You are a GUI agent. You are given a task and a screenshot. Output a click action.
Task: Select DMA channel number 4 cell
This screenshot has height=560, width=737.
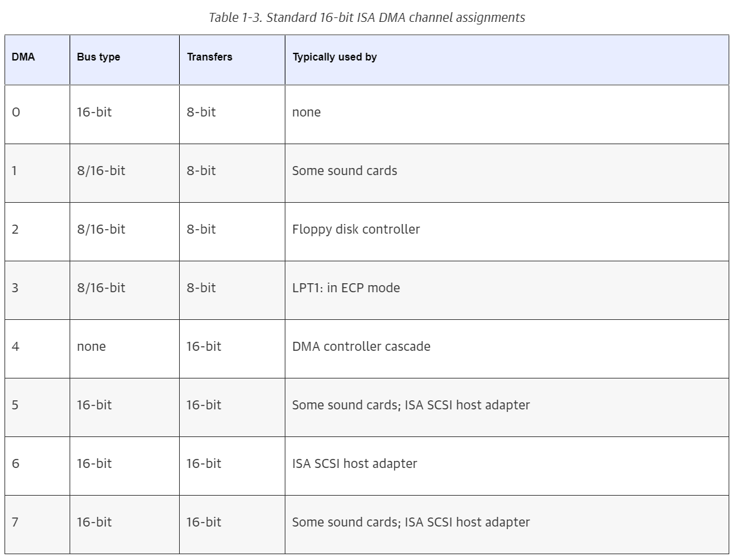[x=37, y=349]
